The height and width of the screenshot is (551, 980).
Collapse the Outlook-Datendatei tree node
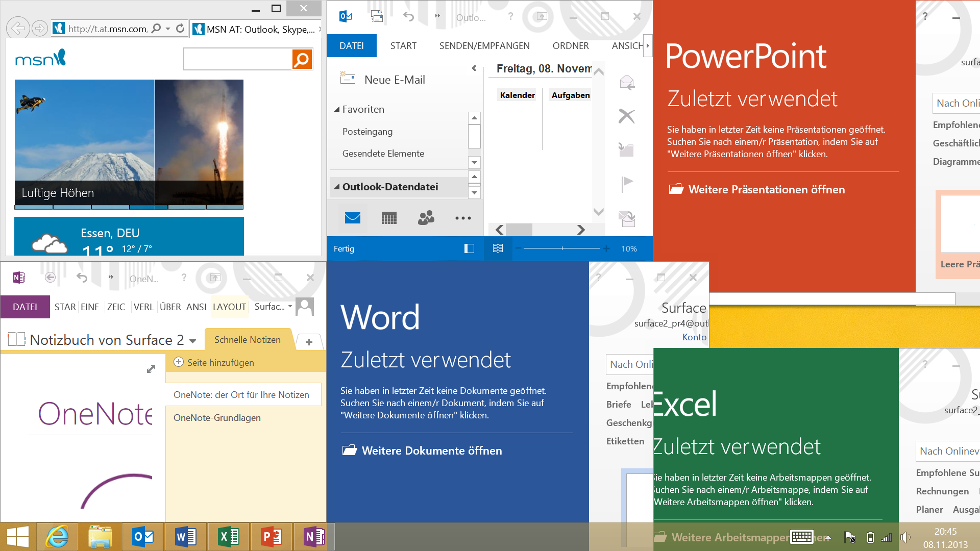tap(337, 187)
